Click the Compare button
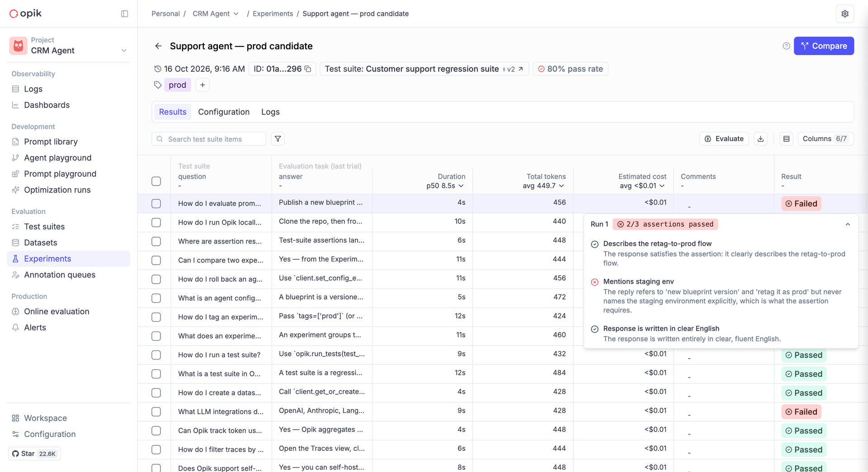 tap(824, 46)
